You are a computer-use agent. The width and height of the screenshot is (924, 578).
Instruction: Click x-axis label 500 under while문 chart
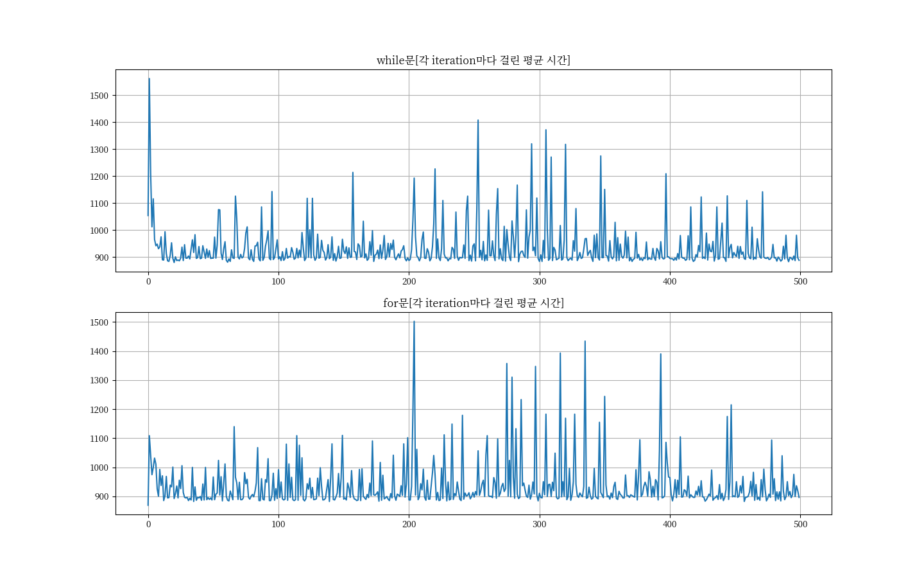tap(800, 281)
